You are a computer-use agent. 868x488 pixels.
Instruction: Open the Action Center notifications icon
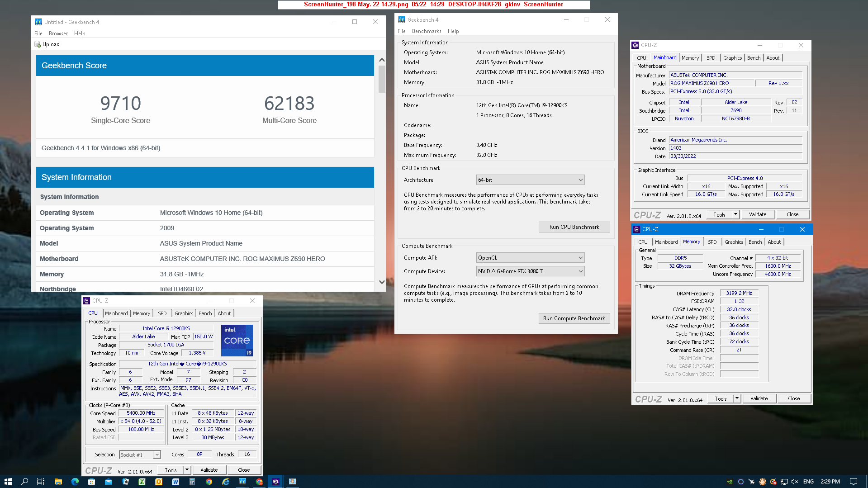point(854,482)
